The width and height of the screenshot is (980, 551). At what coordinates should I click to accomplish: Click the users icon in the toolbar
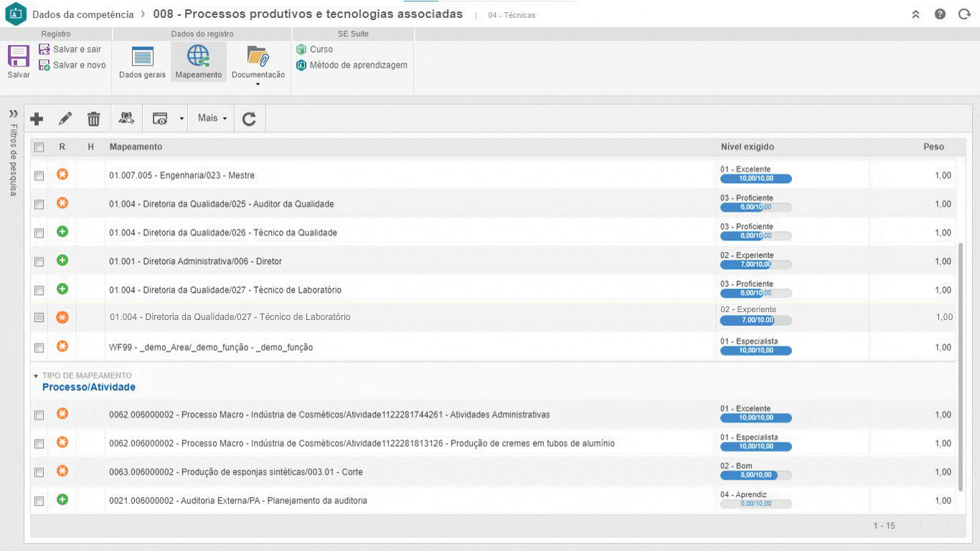(x=126, y=119)
